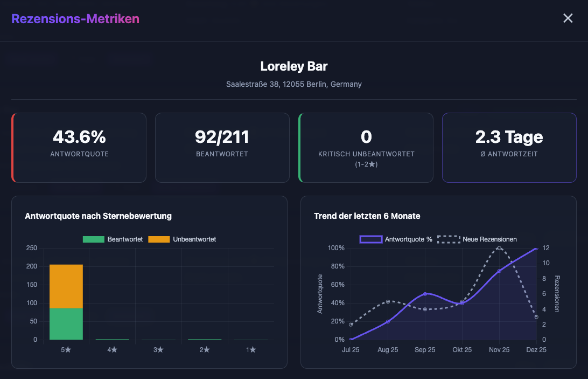Click the Saalestraße 38 address text
Screen dimensions: 588x379
294,84
